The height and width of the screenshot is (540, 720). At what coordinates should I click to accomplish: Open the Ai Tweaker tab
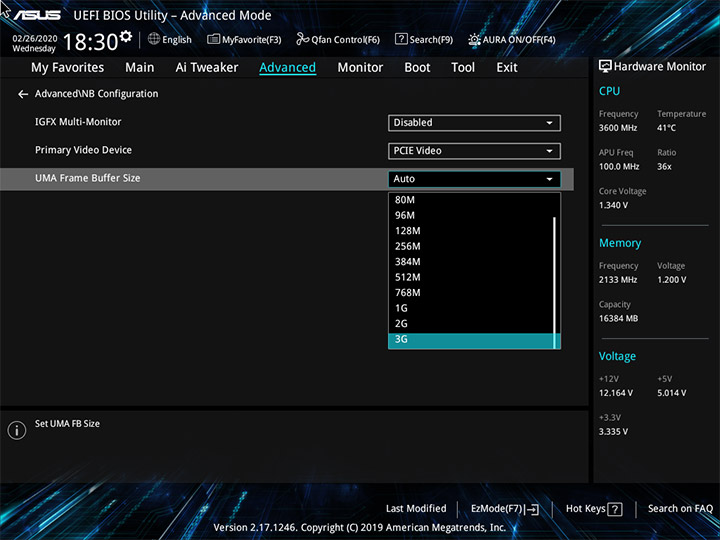(x=207, y=68)
